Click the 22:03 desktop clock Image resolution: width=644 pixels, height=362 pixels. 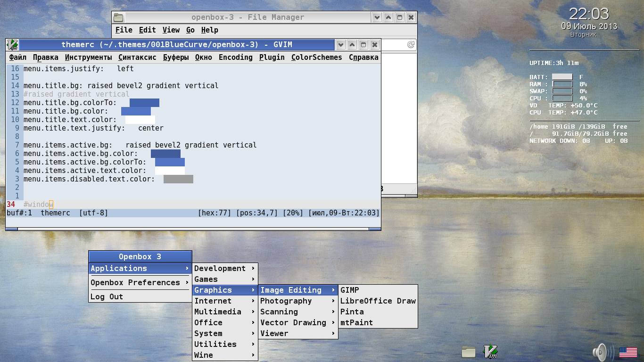[589, 13]
